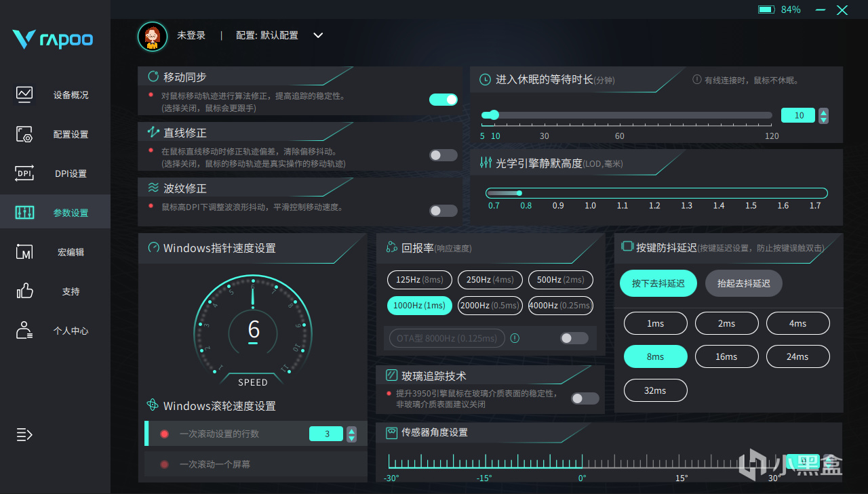Viewport: 868px width, 494px height.
Task: Enable 玻璃追踪技术 toggle
Action: (x=585, y=398)
